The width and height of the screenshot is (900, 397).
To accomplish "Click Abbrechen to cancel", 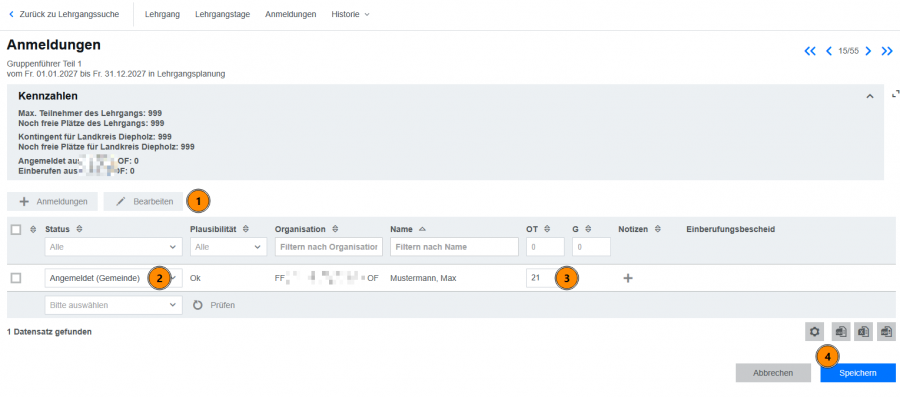I will (773, 373).
